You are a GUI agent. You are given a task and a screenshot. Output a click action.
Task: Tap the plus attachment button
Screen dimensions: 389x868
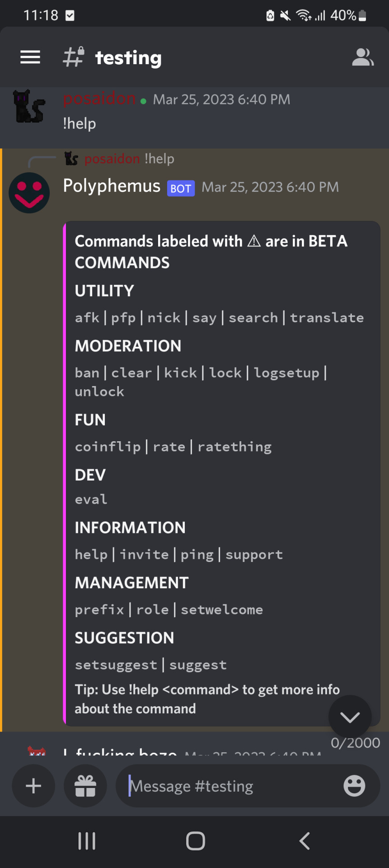coord(33,786)
